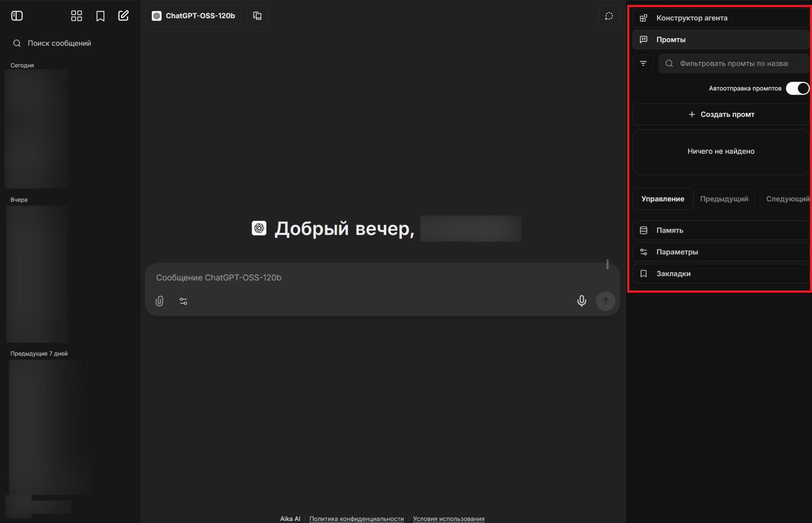
Task: Click the Создать промт button
Action: pos(720,114)
